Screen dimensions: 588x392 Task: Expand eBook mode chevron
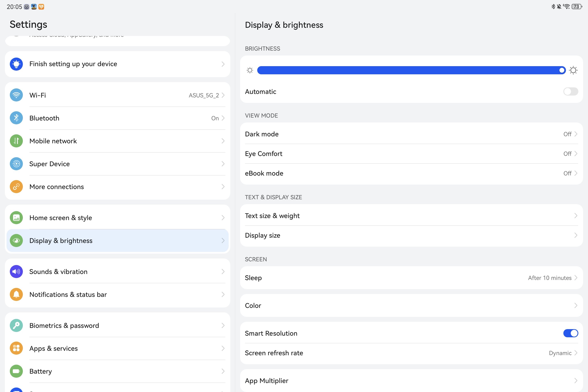click(576, 173)
